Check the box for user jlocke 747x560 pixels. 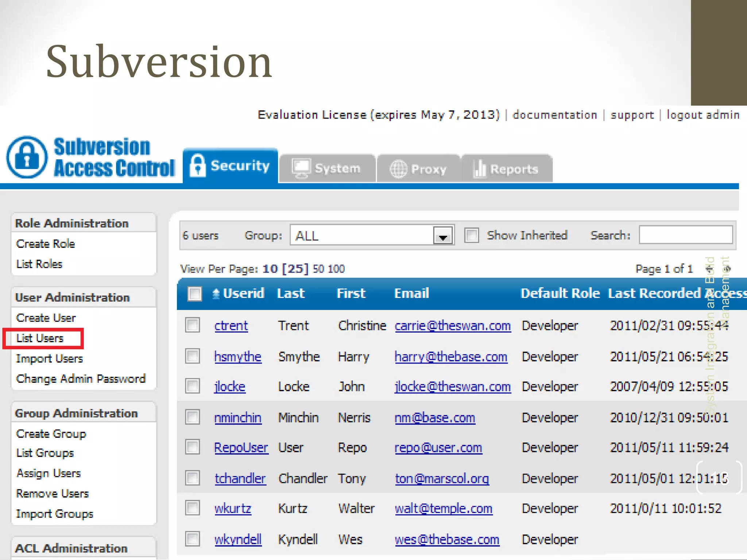pos(192,386)
